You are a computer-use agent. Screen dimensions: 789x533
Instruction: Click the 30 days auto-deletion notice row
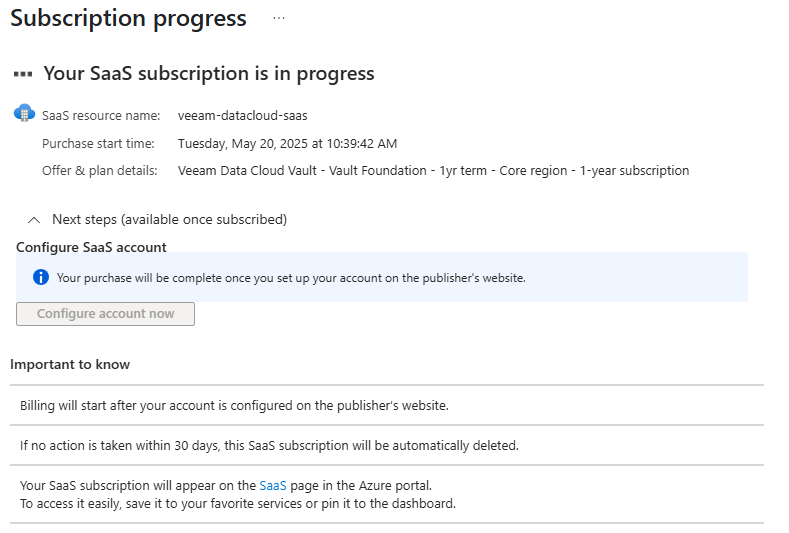coord(387,445)
